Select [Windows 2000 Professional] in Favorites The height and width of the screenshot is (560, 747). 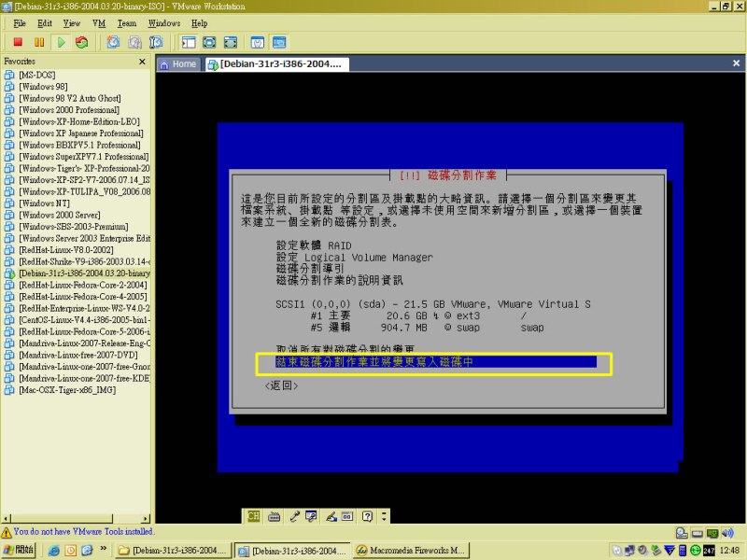pos(69,110)
